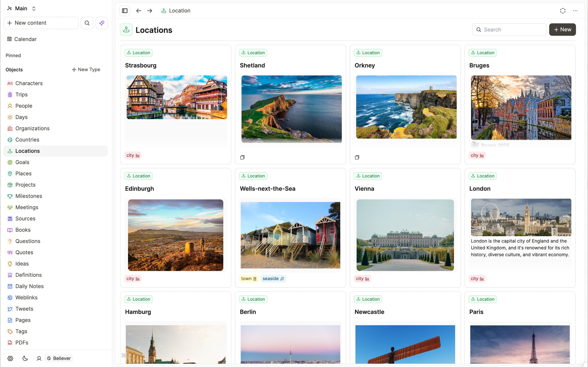Click the New location button

[x=562, y=30]
